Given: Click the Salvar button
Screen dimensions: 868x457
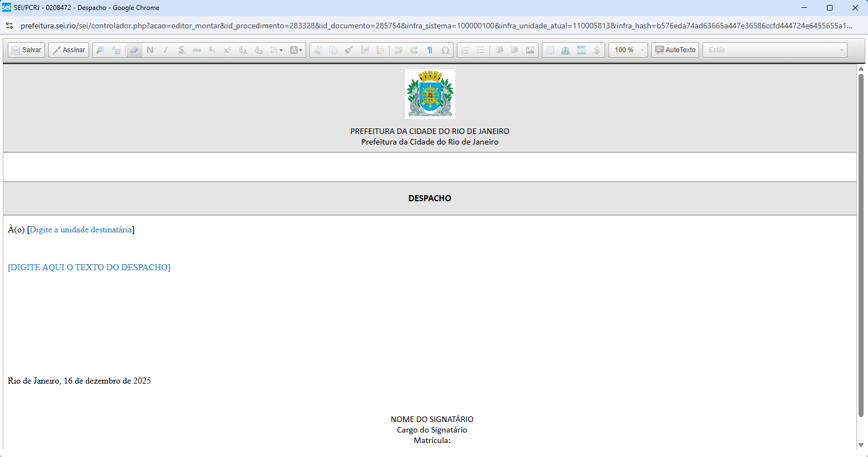Looking at the screenshot, I should pyautogui.click(x=27, y=50).
